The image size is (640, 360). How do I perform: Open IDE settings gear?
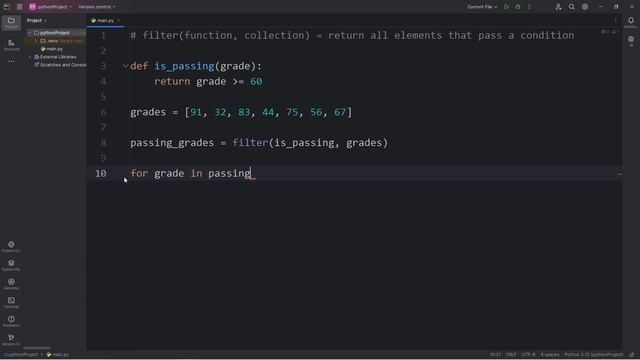pyautogui.click(x=585, y=7)
